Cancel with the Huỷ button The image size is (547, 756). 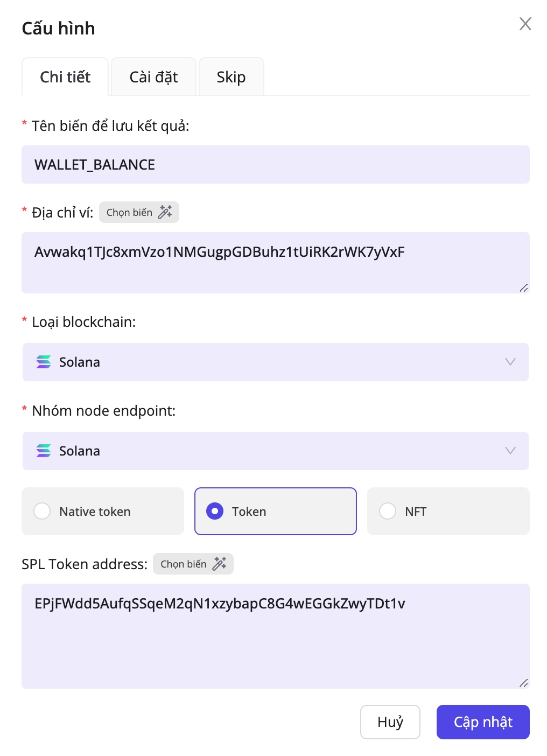point(390,722)
